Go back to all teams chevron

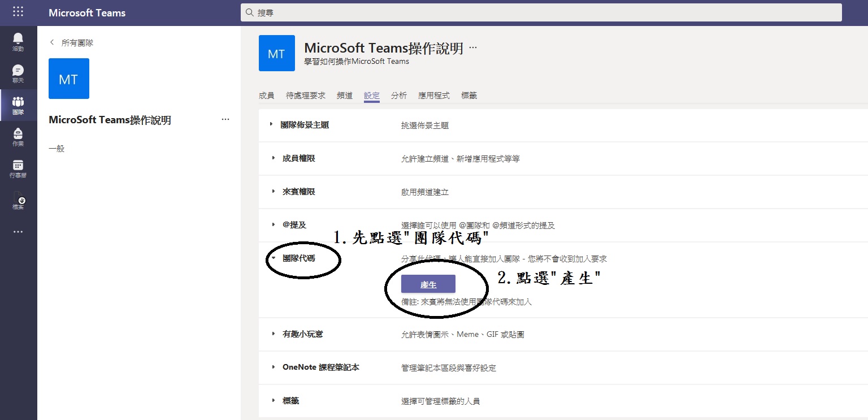tap(53, 42)
